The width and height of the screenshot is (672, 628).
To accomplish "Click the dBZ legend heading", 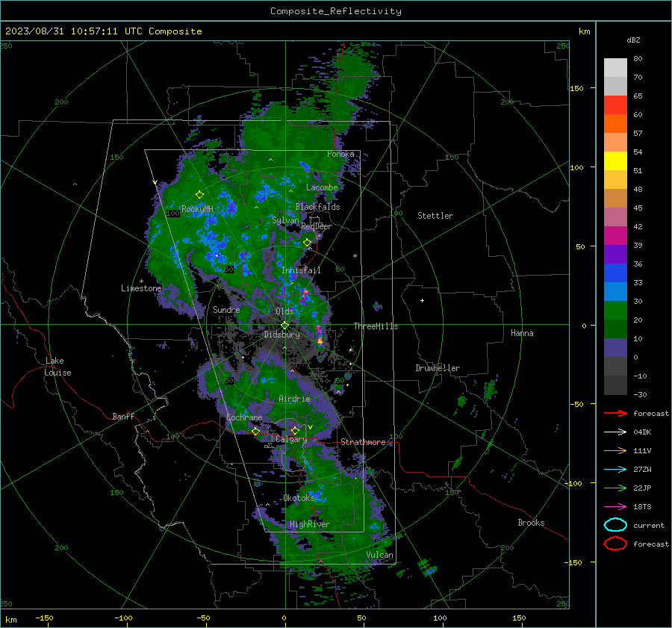I will (633, 40).
